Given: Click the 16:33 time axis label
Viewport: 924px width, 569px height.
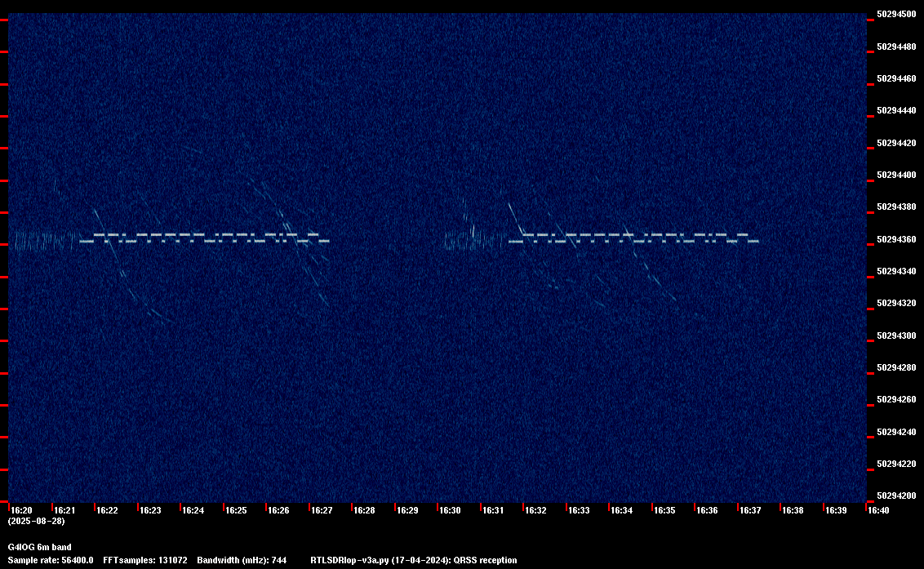Looking at the screenshot, I should coord(579,510).
